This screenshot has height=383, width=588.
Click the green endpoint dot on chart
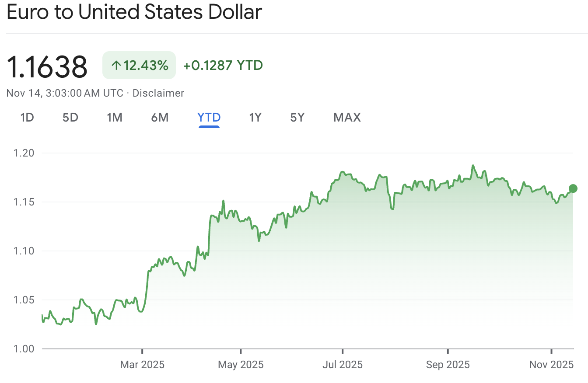[x=573, y=188]
